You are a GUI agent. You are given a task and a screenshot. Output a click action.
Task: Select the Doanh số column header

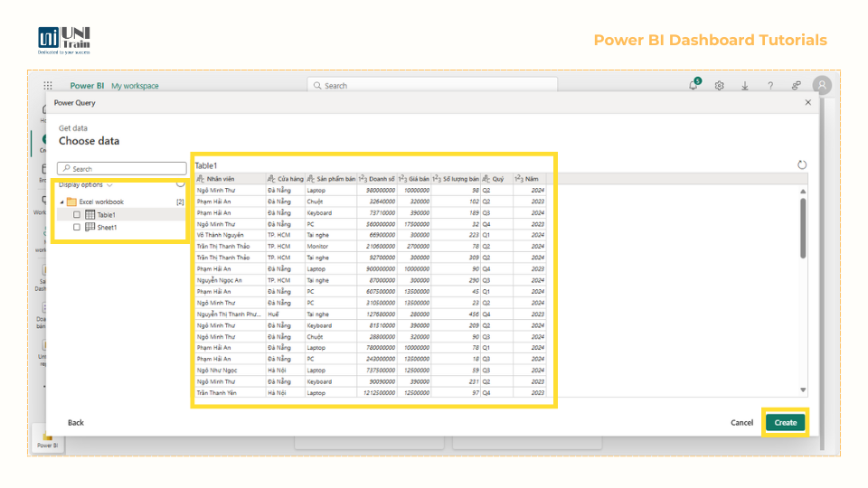(x=378, y=179)
